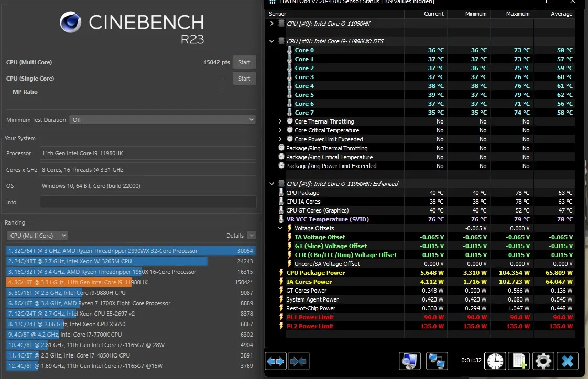Click the Cinebench sphere logo

tap(71, 22)
